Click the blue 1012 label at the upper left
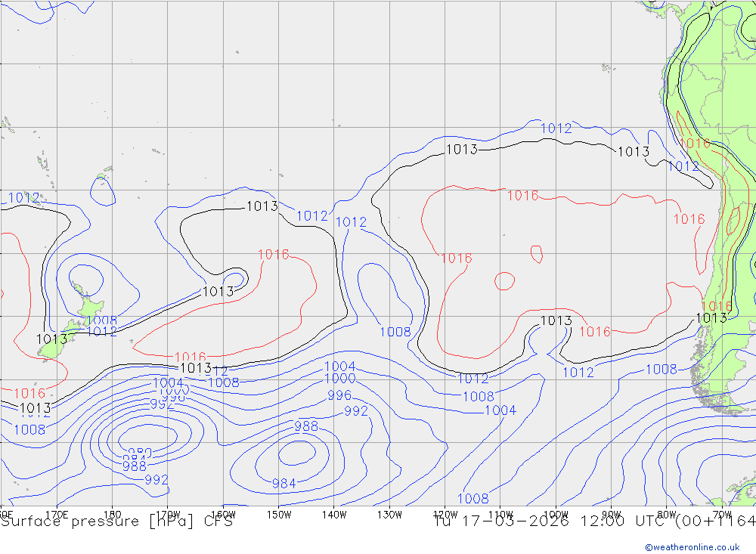756x554 pixels. point(23,198)
